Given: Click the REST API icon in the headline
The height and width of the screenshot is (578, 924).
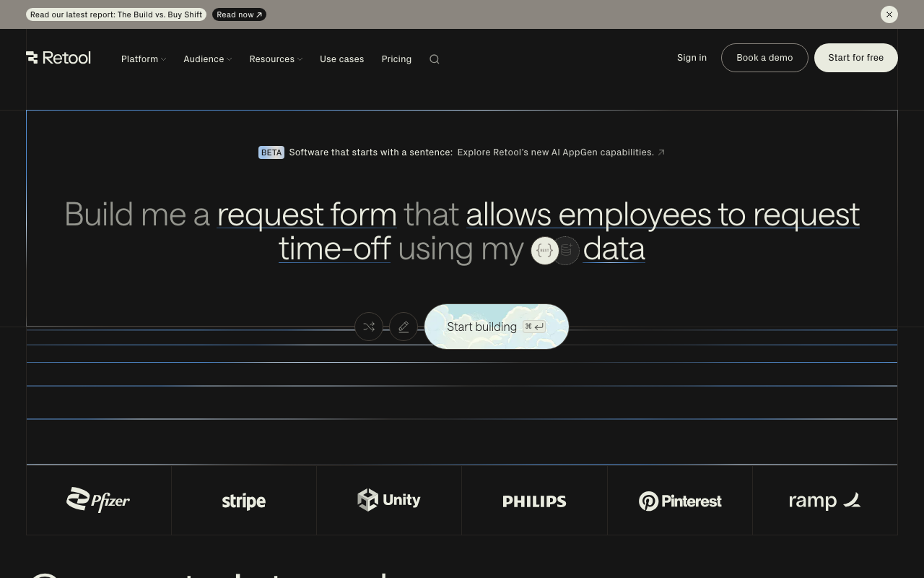Looking at the screenshot, I should 545,250.
